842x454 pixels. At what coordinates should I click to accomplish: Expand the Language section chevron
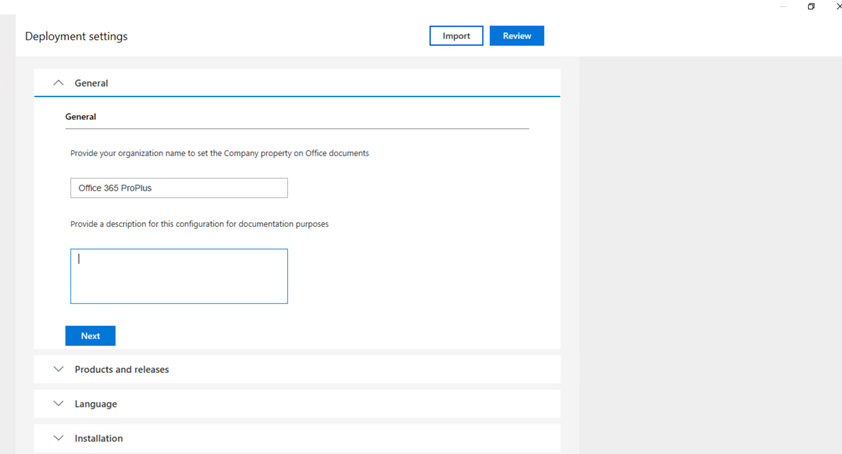point(59,403)
